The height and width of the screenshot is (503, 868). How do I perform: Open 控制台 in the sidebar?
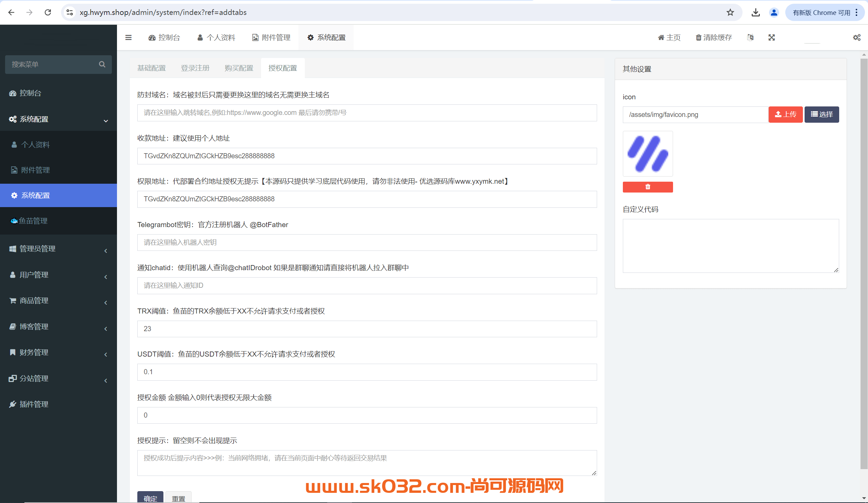point(59,93)
